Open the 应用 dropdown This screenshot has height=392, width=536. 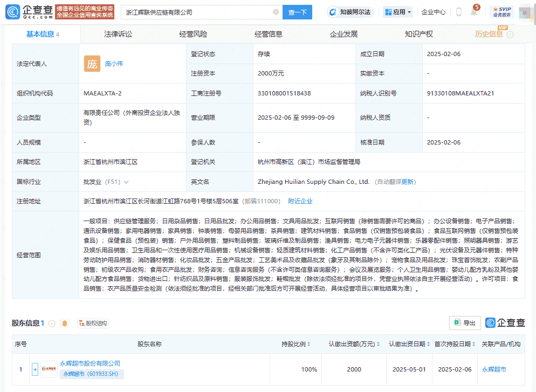pos(397,11)
